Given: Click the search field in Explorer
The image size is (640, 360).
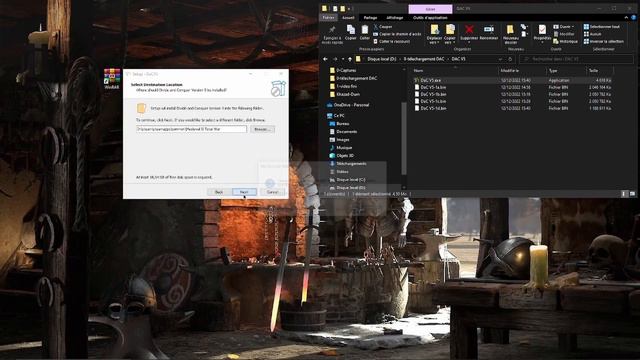Looking at the screenshot, I should tap(576, 59).
